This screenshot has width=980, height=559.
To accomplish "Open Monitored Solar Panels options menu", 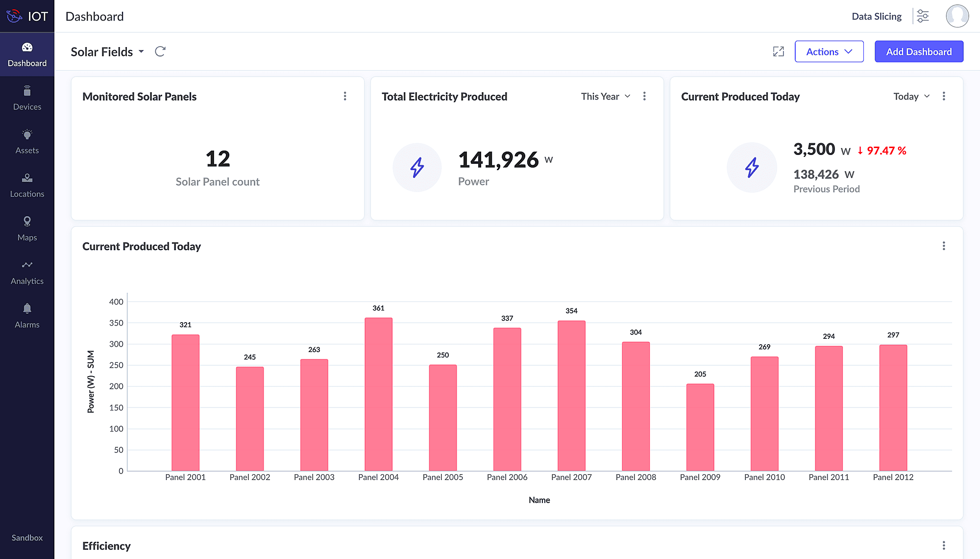I will tap(345, 96).
